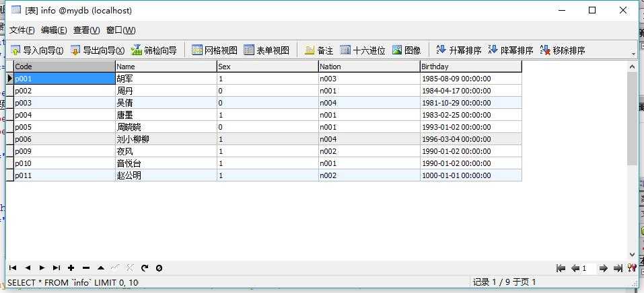Jump to first page icon
The height and width of the screenshot is (293, 644).
(561, 268)
